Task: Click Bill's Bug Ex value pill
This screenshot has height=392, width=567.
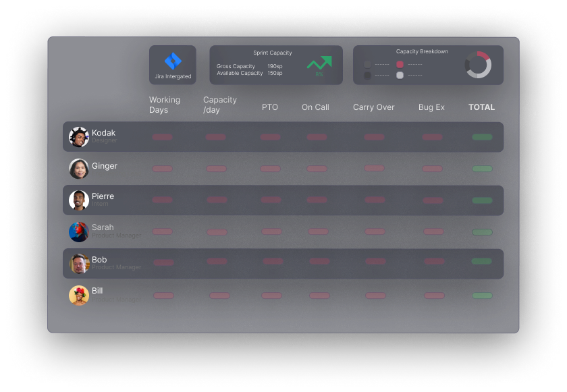Action: click(x=433, y=296)
